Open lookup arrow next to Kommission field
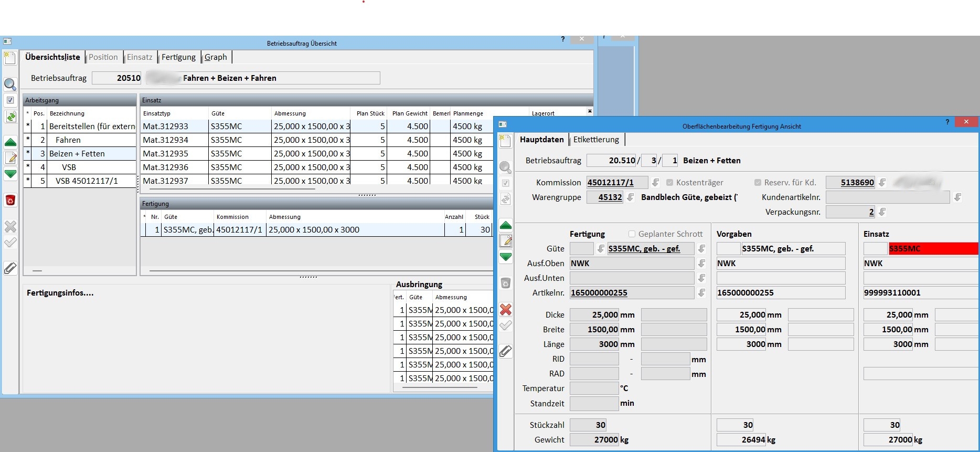Screen dimensions: 980x452 [656, 183]
